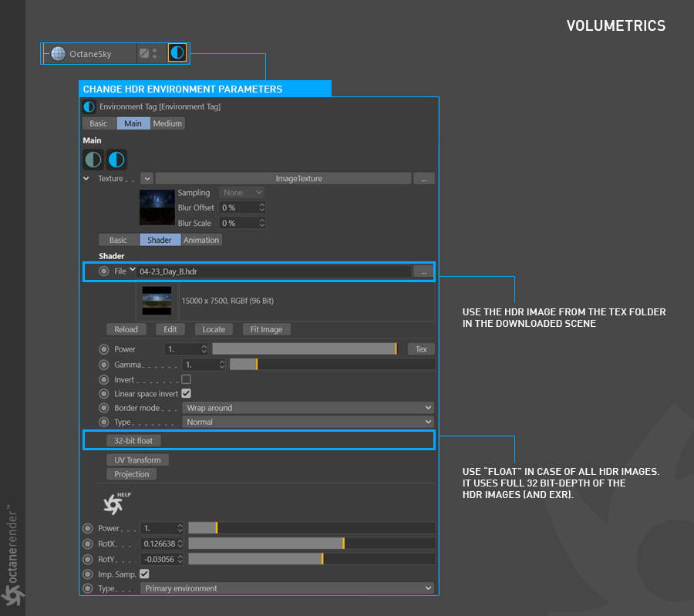Image resolution: width=694 pixels, height=616 pixels.
Task: Open the Primary environment type dropdown
Action: point(287,588)
